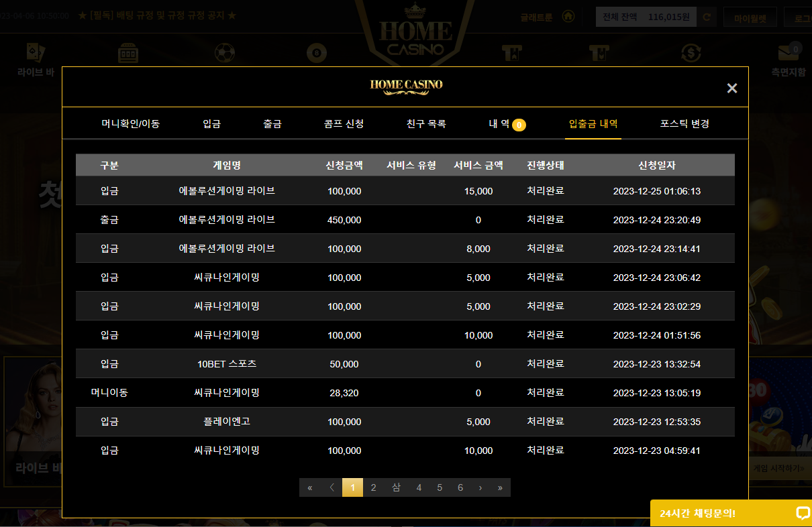Open the slot machine icon in the top nav

pos(128,53)
